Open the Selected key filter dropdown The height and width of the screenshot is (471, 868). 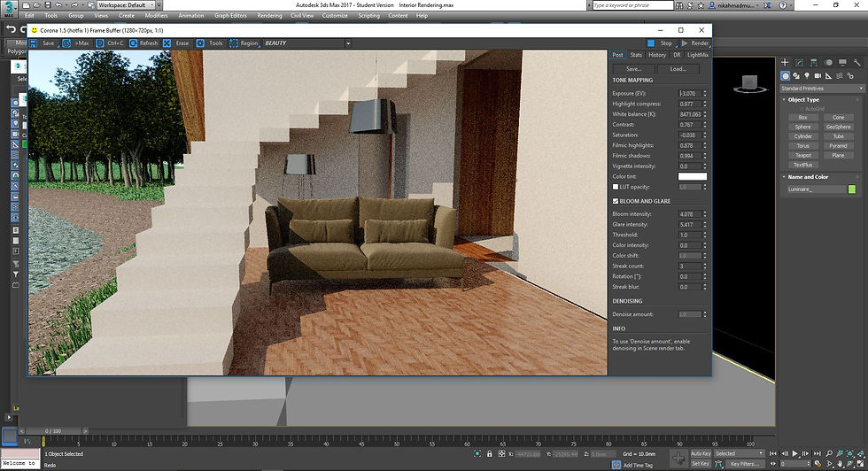[739, 454]
